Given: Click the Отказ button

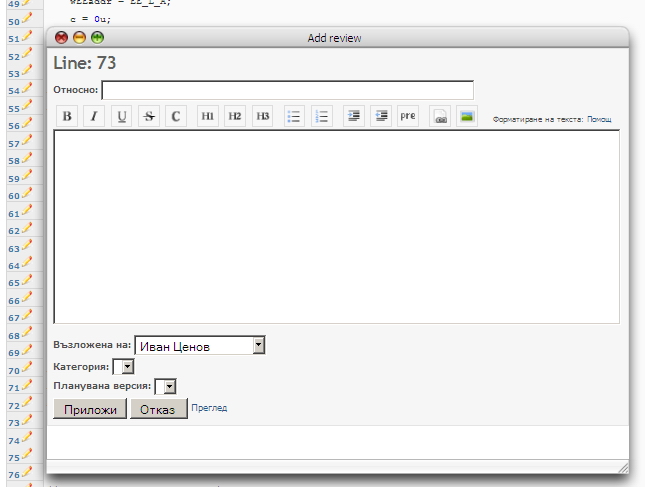Looking at the screenshot, I should (x=159, y=409).
